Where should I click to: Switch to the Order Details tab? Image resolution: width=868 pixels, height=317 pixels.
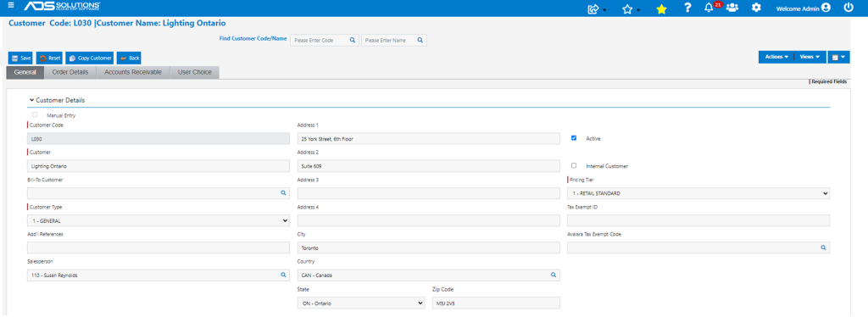point(70,72)
